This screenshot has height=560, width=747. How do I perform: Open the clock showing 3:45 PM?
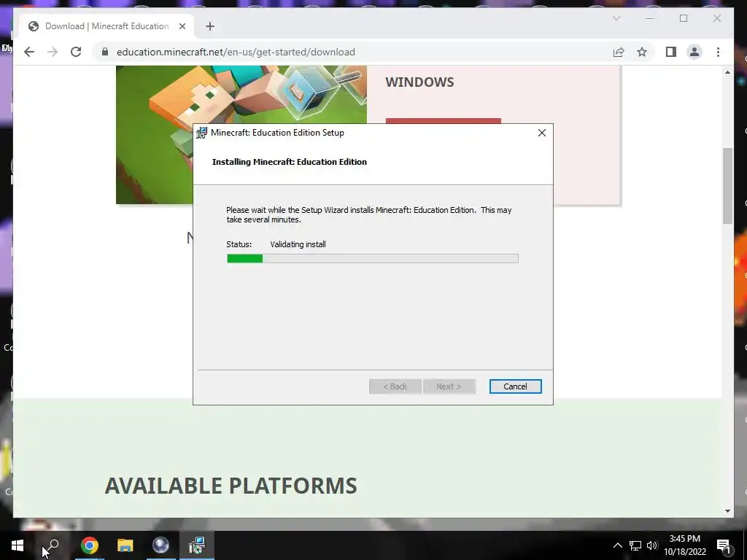point(685,545)
